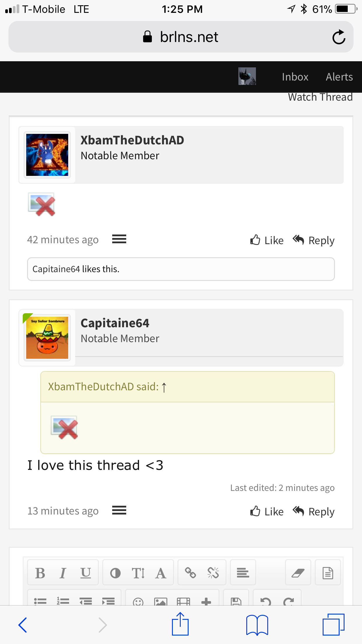362x644 pixels.
Task: Tap the Safari share icon
Action: [180, 624]
